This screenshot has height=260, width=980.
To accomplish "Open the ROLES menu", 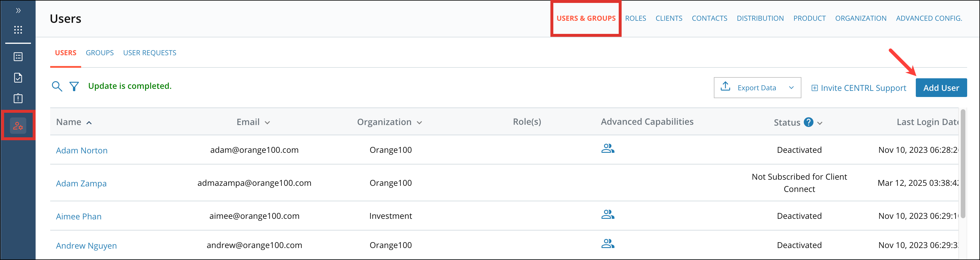I will click(635, 18).
